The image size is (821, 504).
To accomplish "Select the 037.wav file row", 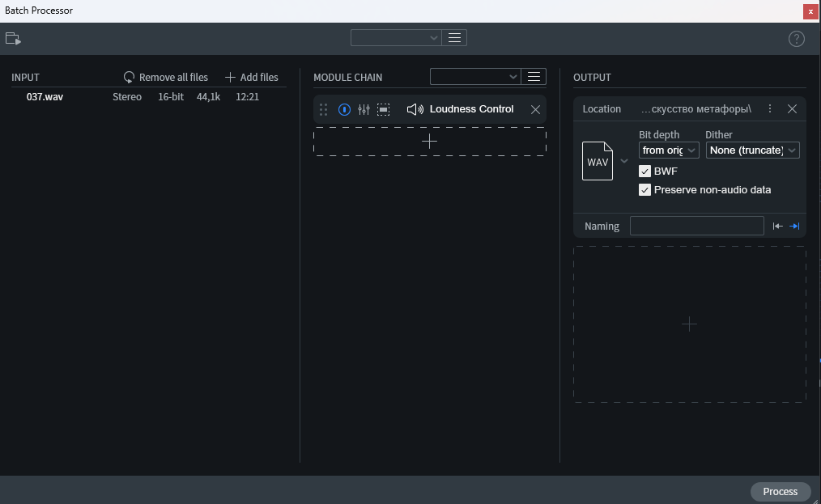I will [x=149, y=97].
